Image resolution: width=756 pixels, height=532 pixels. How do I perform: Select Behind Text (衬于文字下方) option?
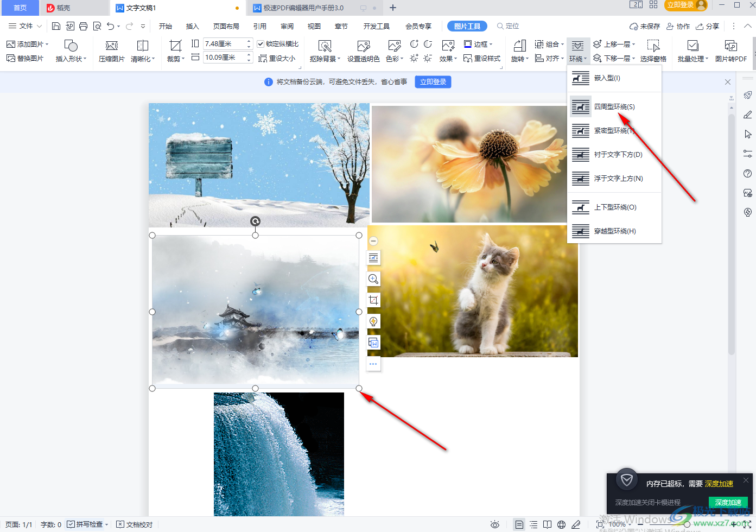click(x=614, y=155)
